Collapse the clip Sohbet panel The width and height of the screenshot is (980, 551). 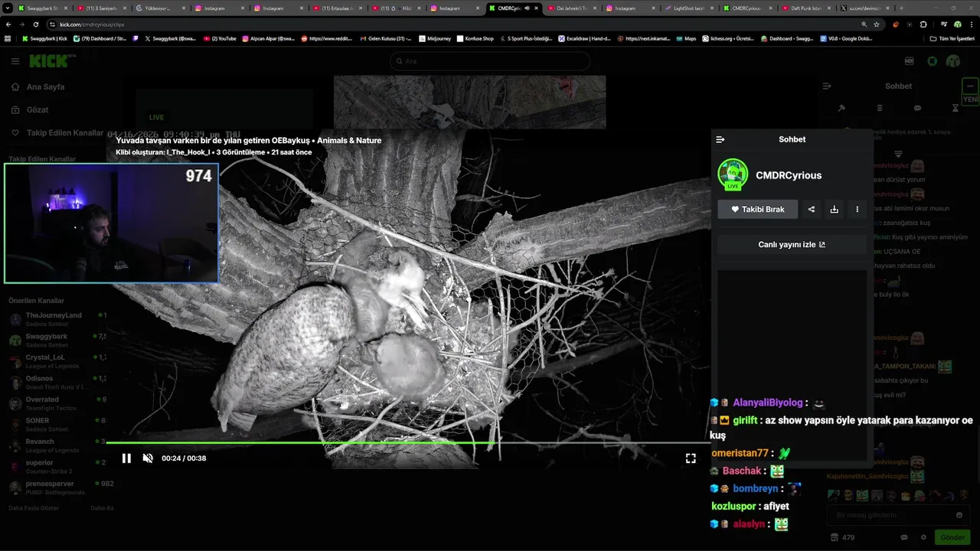pyautogui.click(x=720, y=139)
